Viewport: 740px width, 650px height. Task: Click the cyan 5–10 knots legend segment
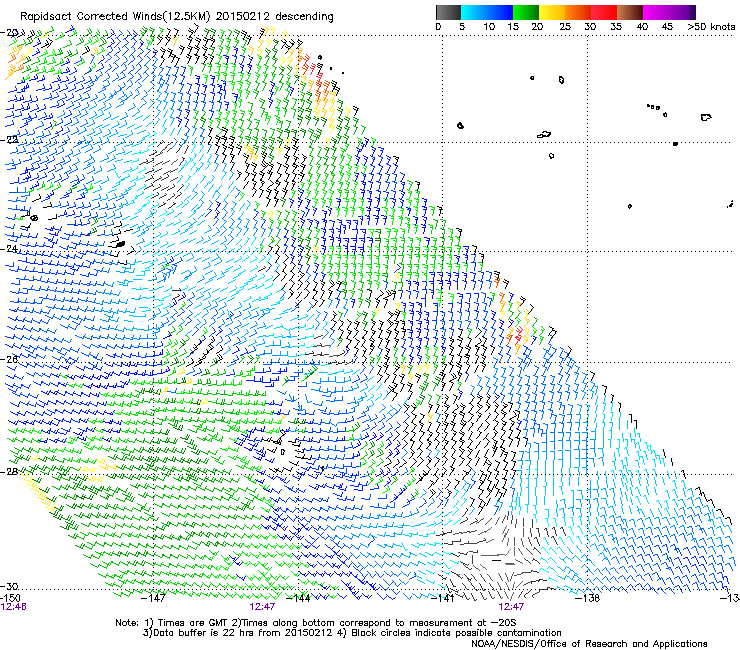(x=473, y=12)
